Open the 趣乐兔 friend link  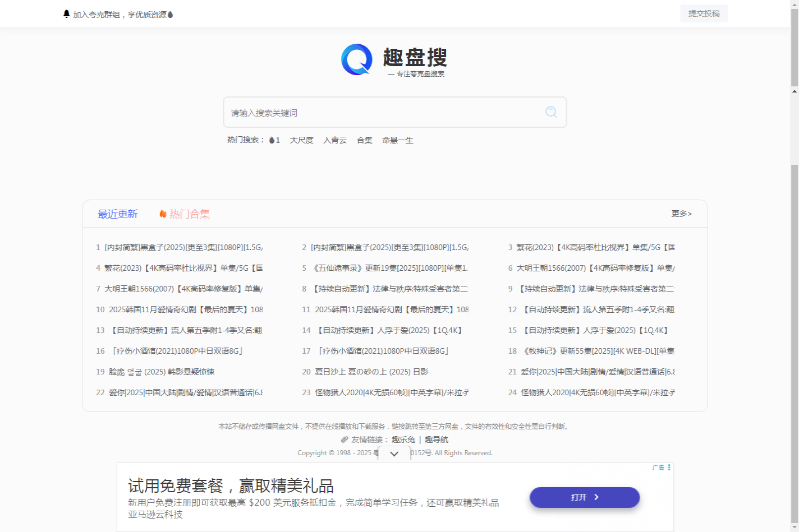click(403, 440)
